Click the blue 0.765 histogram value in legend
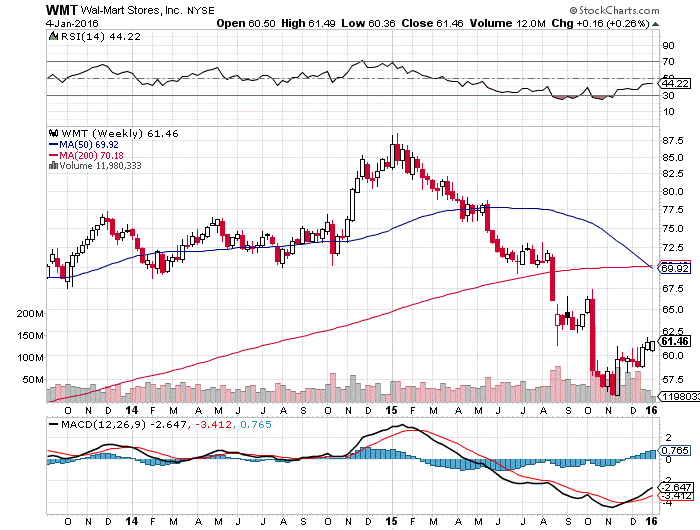Viewport: 700px width, 530px height. tap(256, 424)
